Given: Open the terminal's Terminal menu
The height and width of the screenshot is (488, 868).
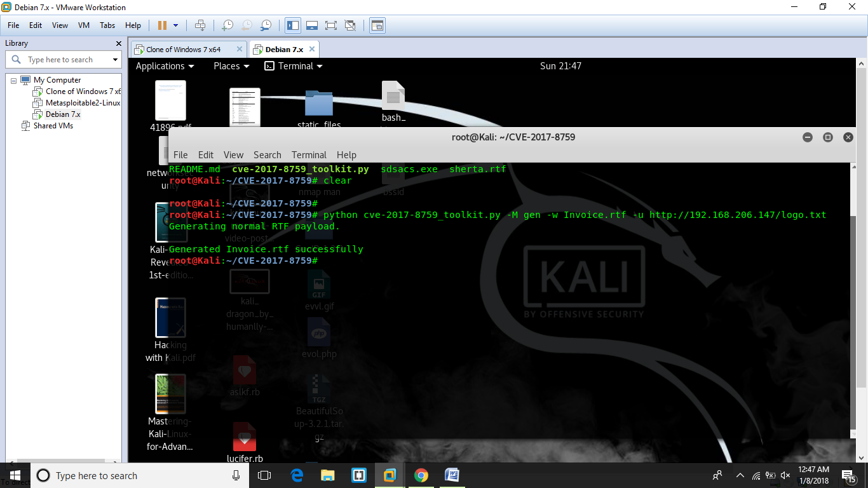Looking at the screenshot, I should (309, 155).
